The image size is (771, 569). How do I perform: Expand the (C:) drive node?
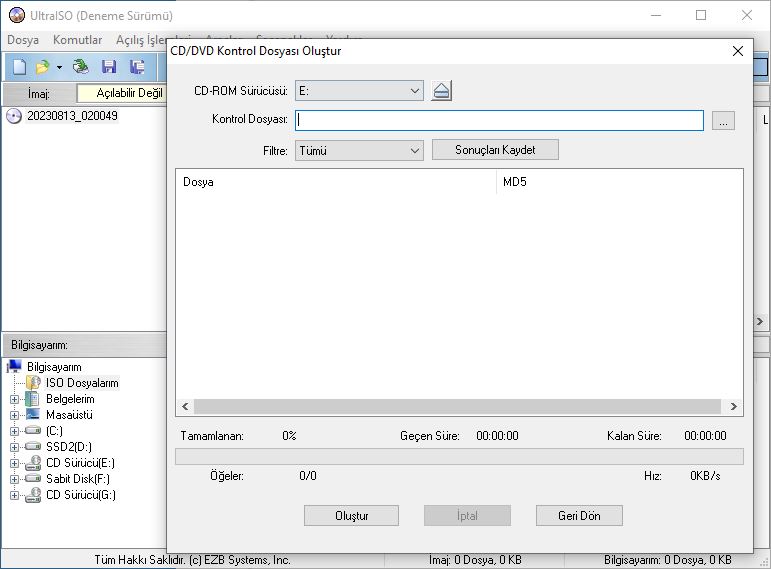click(14, 431)
